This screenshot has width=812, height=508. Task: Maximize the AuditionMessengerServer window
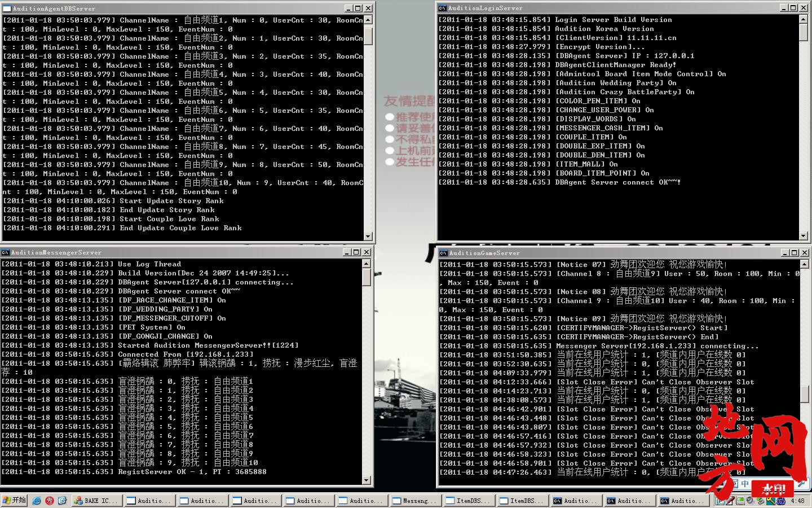pyautogui.click(x=356, y=252)
